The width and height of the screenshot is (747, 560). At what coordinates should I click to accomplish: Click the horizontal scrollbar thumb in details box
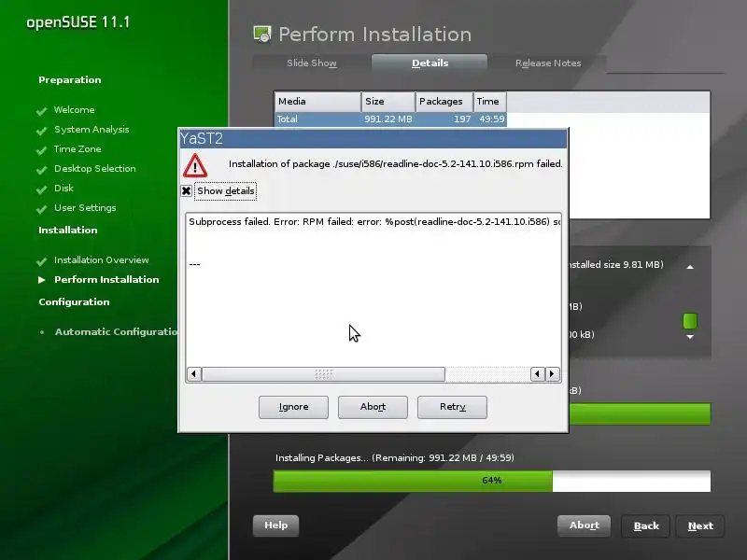coord(323,374)
